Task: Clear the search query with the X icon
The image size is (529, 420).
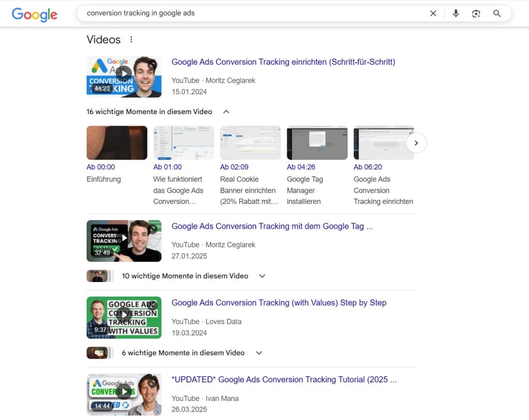Action: coord(433,13)
